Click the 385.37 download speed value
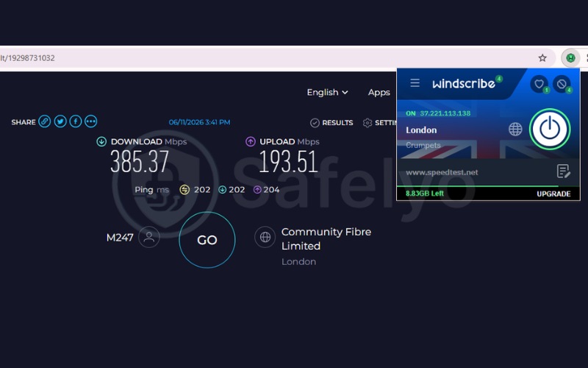This screenshot has height=368, width=588. click(x=140, y=162)
